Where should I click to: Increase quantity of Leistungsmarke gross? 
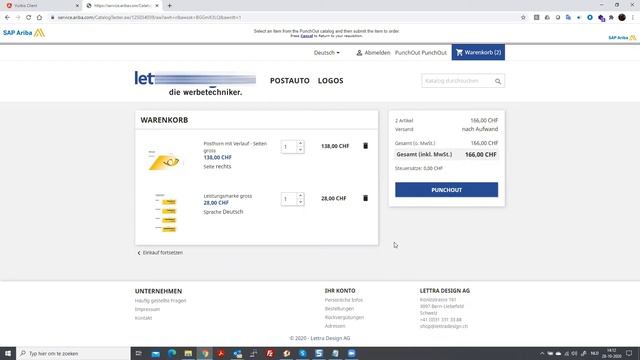pyautogui.click(x=300, y=196)
